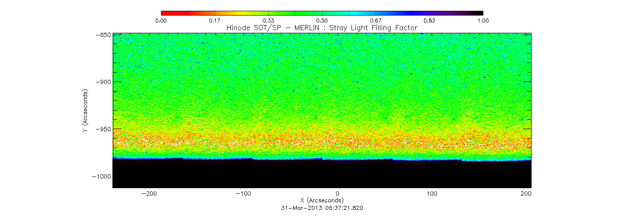The height and width of the screenshot is (221, 644).
Task: Click the colorbar label 0.67
Action: point(376,20)
